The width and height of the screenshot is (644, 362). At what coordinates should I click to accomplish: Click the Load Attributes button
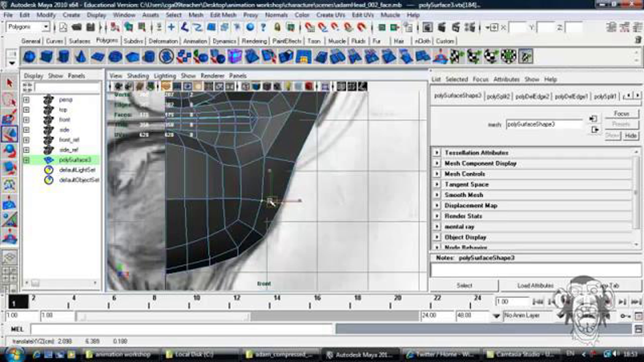pos(535,286)
